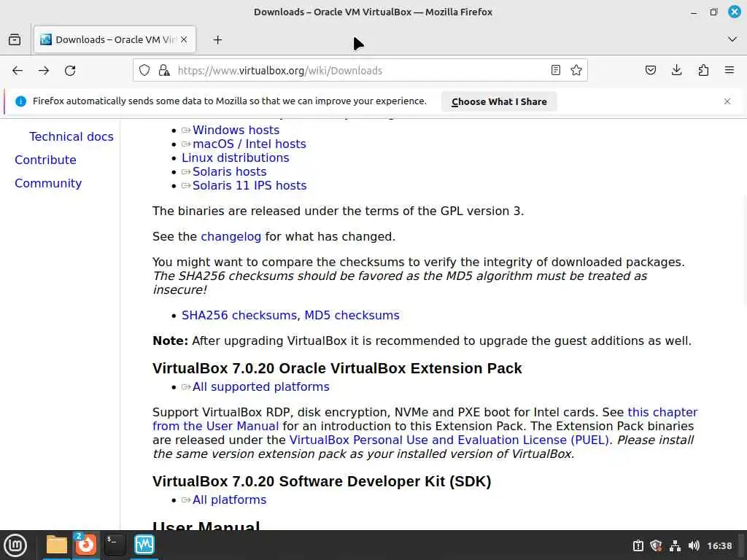This screenshot has width=747, height=560.
Task: Go forward to the next page
Action: 44,71
